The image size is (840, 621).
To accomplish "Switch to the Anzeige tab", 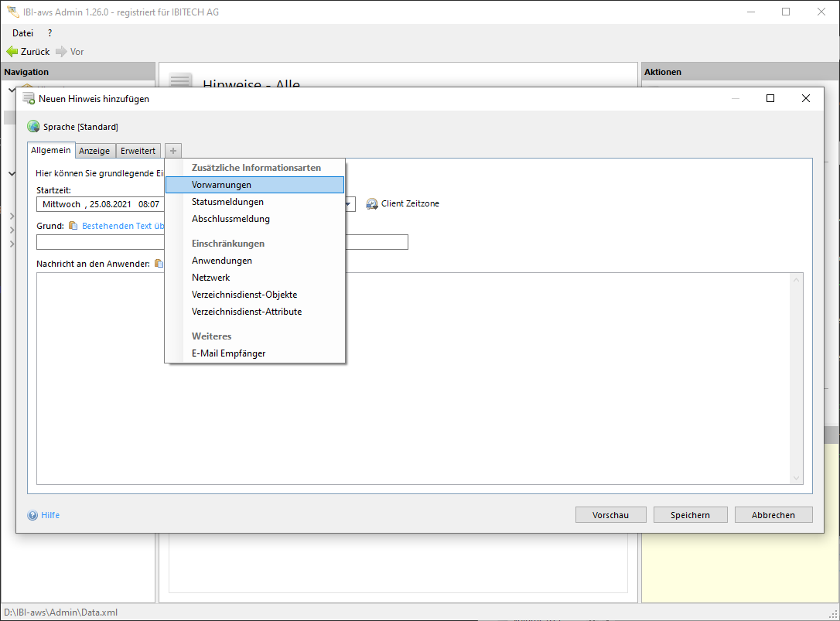I will pos(95,151).
